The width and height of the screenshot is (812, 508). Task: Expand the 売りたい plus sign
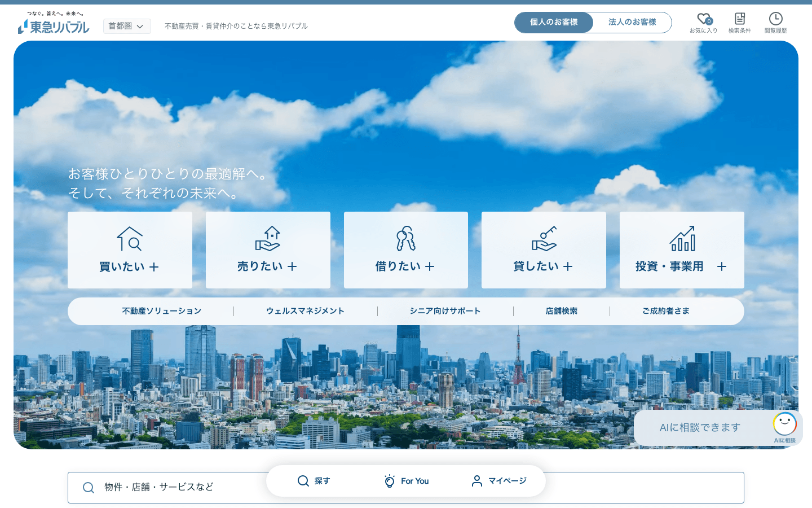(x=292, y=266)
